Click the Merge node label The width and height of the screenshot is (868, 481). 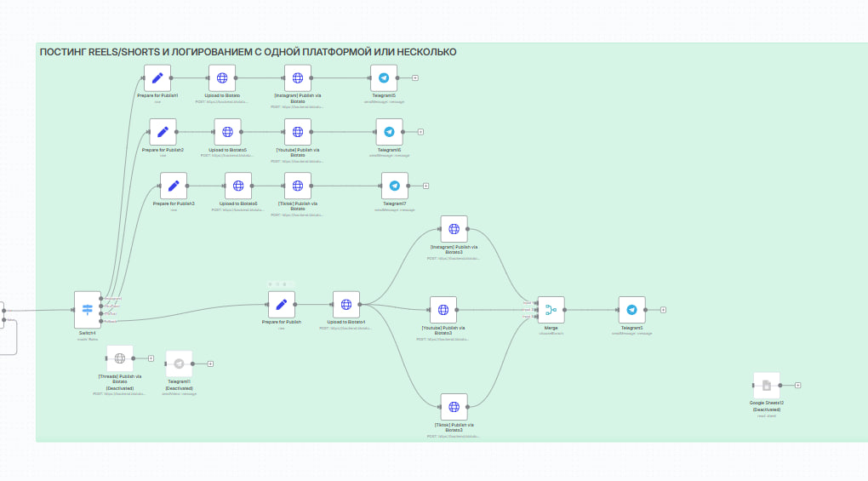pos(551,329)
